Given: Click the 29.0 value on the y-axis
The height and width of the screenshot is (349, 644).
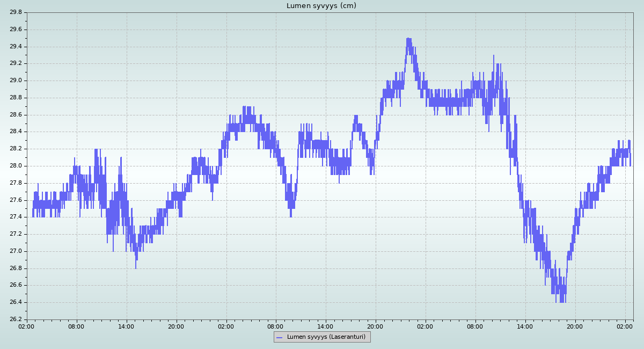Looking at the screenshot, I should pos(16,81).
